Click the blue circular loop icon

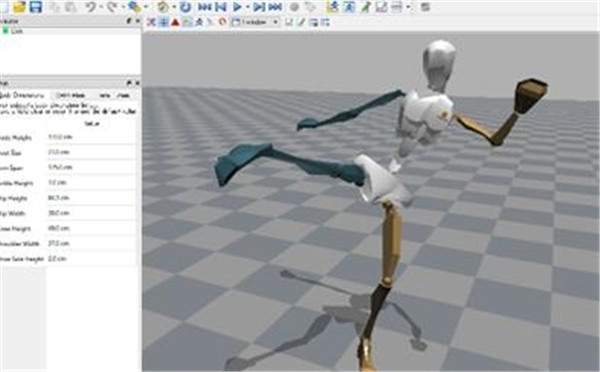[x=186, y=7]
